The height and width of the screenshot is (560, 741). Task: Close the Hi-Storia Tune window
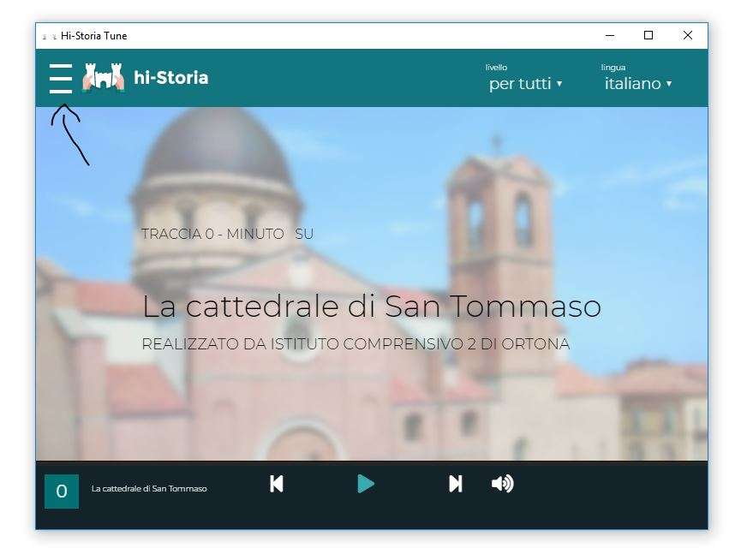688,35
